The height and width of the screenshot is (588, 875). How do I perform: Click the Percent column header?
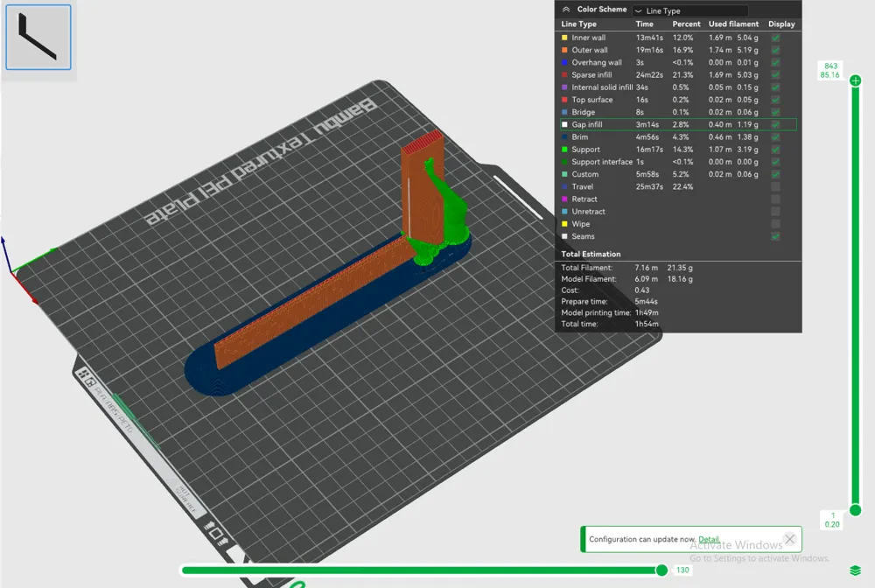[686, 24]
